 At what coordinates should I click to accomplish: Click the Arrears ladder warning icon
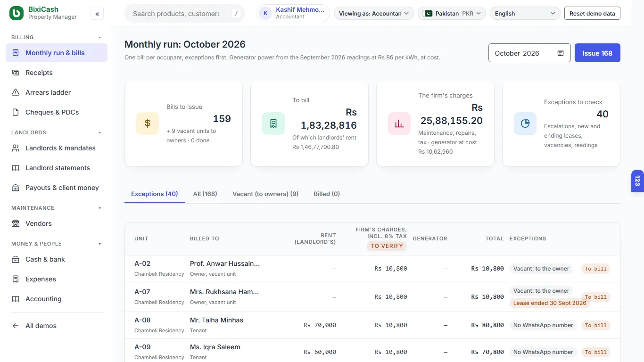tap(16, 92)
